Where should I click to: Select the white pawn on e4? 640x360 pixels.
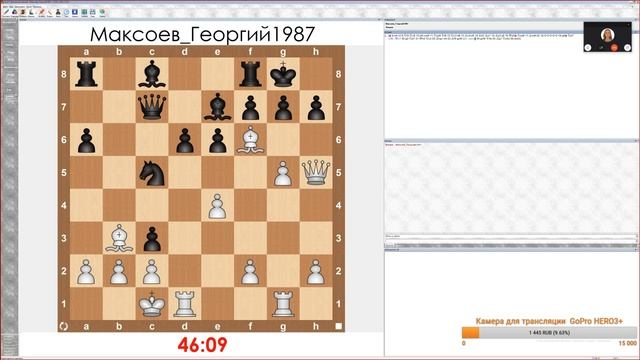pos(218,206)
